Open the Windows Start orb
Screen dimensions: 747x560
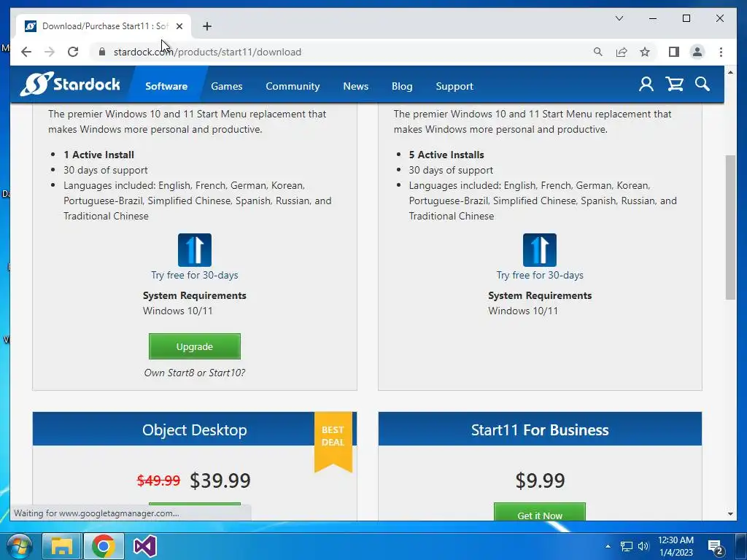[x=18, y=546]
